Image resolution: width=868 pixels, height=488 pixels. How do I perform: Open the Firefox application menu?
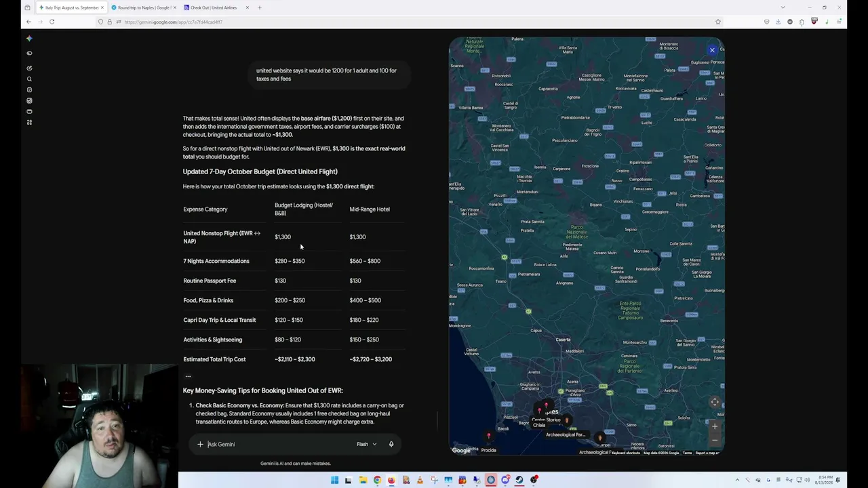[839, 22]
